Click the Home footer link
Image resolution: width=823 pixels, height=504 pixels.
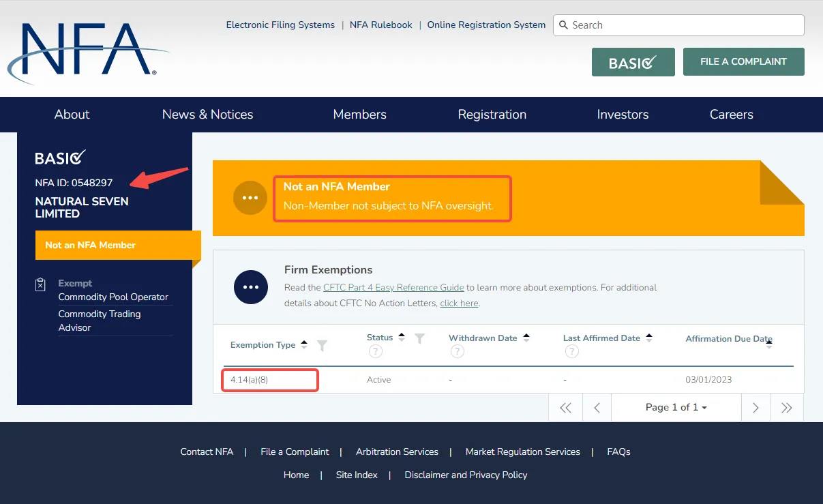click(x=296, y=475)
